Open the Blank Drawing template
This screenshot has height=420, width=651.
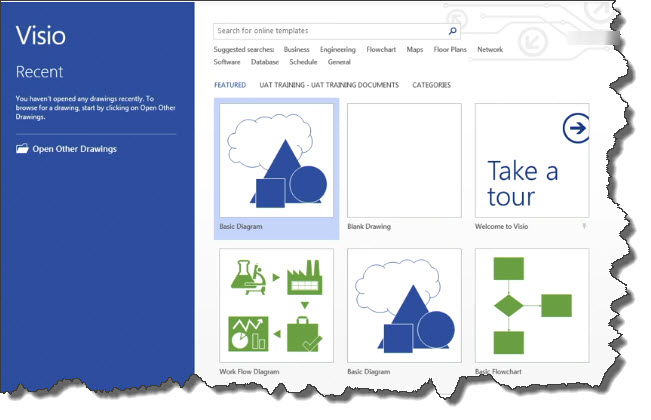click(404, 160)
